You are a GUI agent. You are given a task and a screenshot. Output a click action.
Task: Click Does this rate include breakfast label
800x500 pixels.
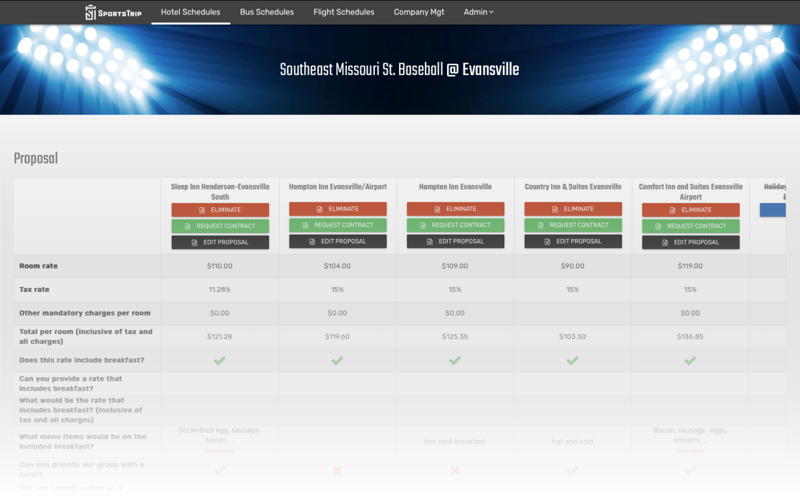pos(82,360)
